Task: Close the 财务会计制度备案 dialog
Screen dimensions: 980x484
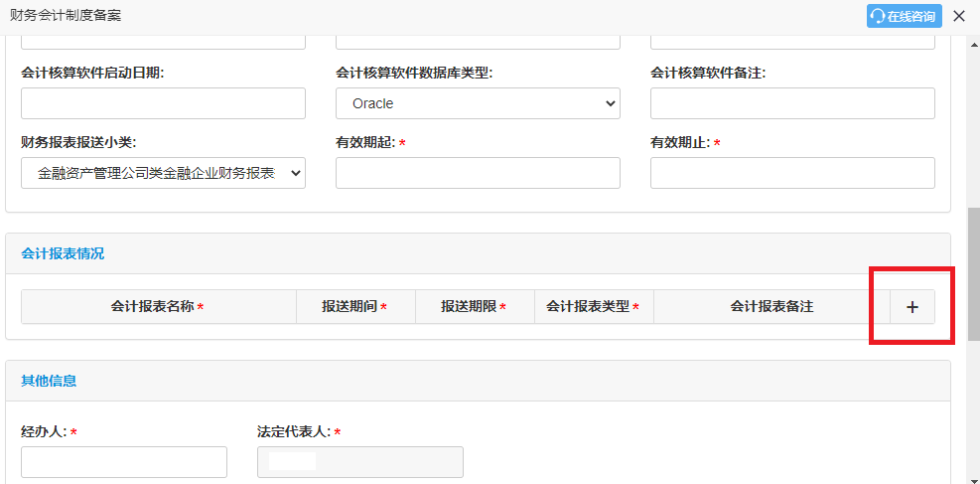Action: tap(959, 16)
